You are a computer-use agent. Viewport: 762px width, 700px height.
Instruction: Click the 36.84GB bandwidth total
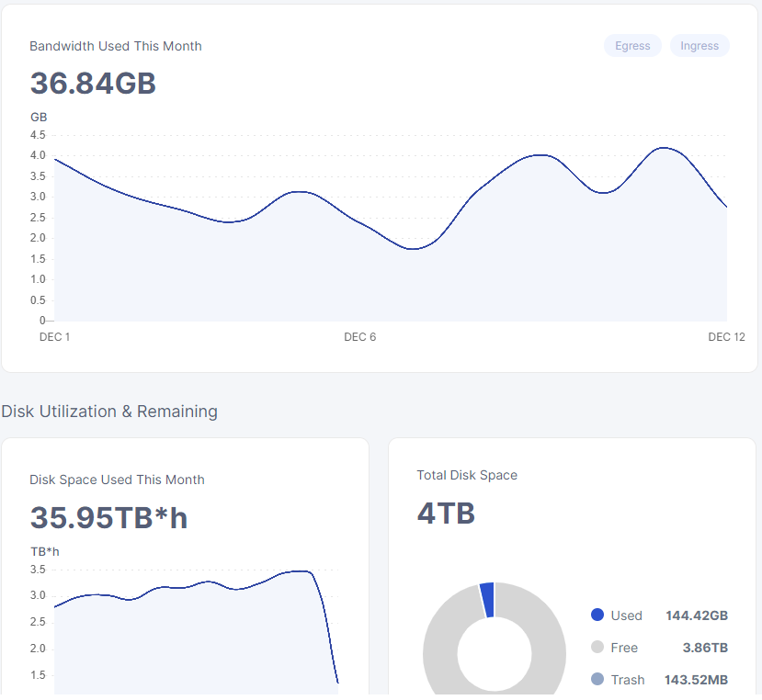[93, 84]
